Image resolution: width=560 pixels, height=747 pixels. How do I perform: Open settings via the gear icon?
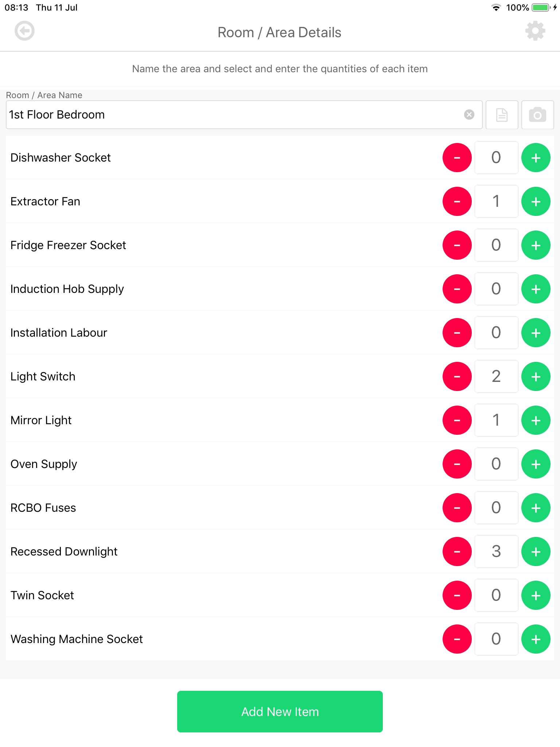(x=535, y=31)
